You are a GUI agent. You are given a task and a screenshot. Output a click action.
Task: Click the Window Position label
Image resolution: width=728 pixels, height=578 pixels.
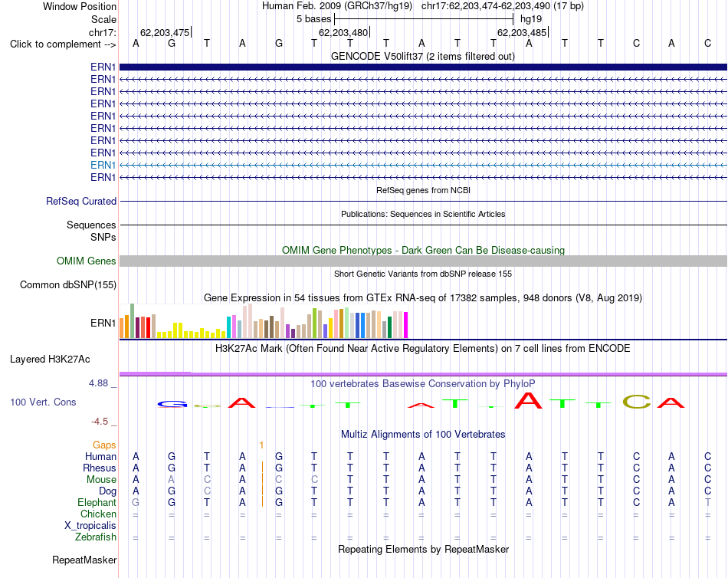pos(80,6)
